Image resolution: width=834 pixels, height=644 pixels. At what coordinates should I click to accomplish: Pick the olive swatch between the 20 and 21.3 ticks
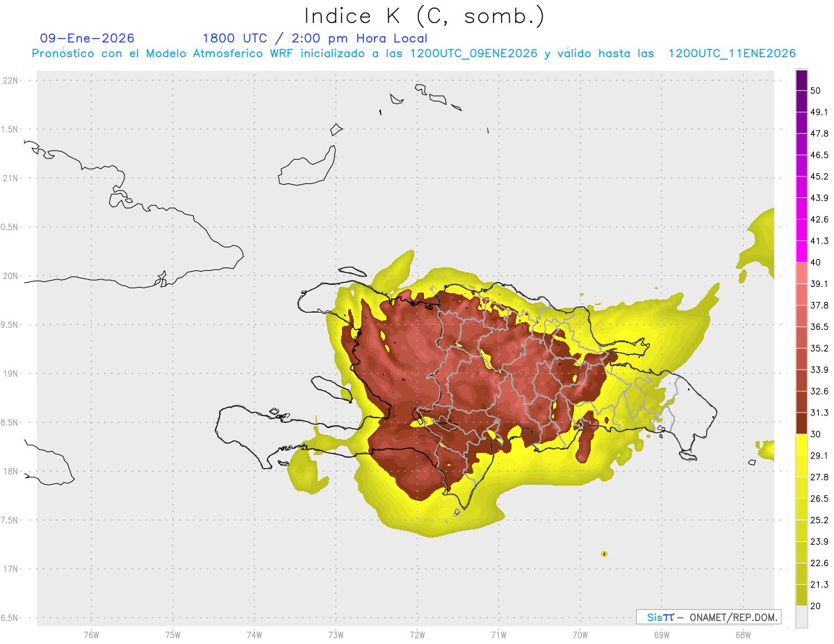pyautogui.click(x=801, y=595)
